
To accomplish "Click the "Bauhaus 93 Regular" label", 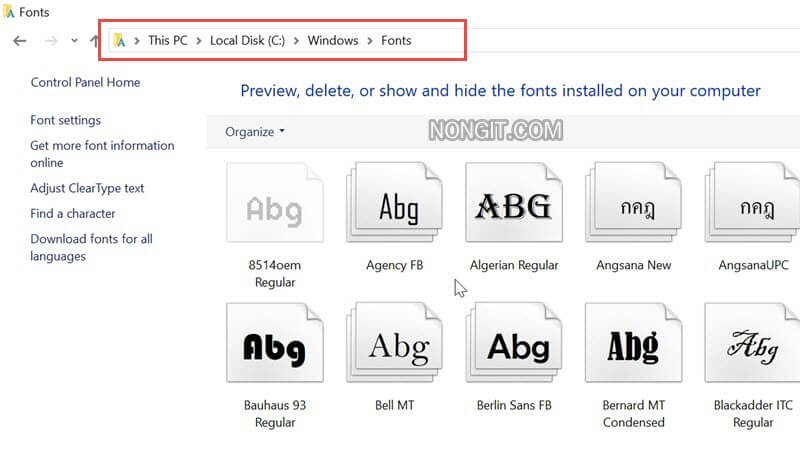I will click(275, 414).
